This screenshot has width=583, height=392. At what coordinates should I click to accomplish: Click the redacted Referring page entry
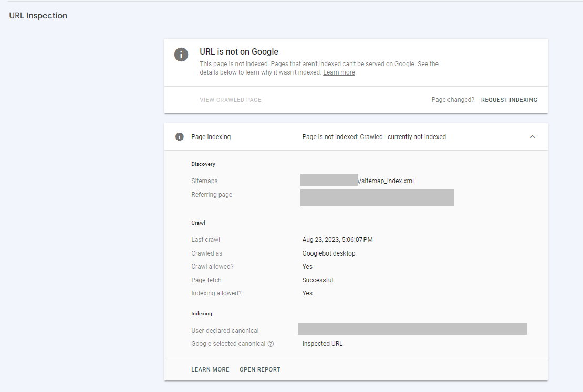(377, 198)
